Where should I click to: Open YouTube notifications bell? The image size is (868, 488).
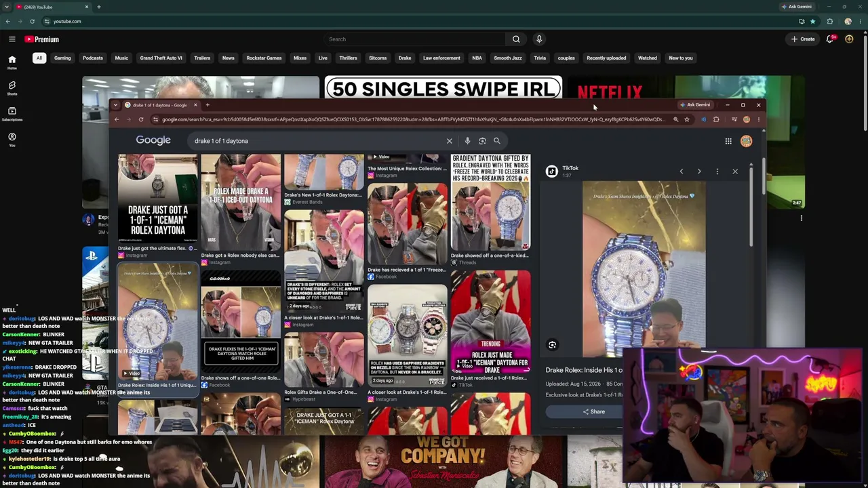(831, 39)
